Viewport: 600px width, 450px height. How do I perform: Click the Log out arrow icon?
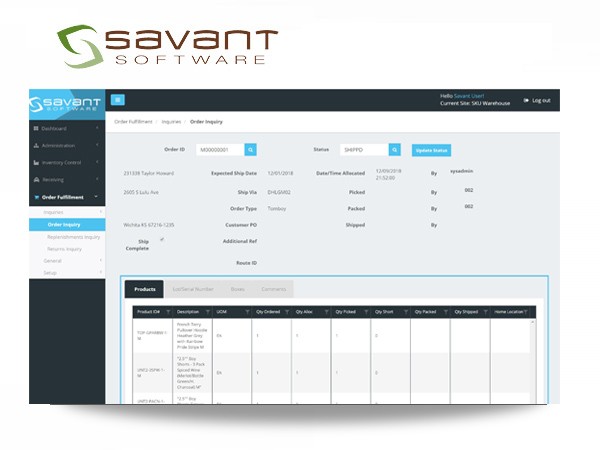526,100
